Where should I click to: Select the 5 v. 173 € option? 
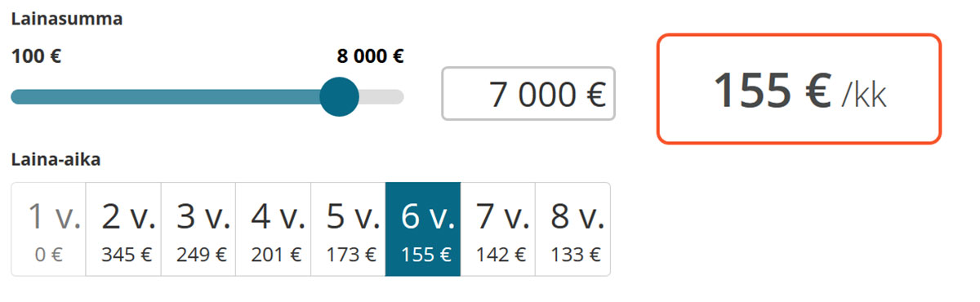pyautogui.click(x=348, y=229)
